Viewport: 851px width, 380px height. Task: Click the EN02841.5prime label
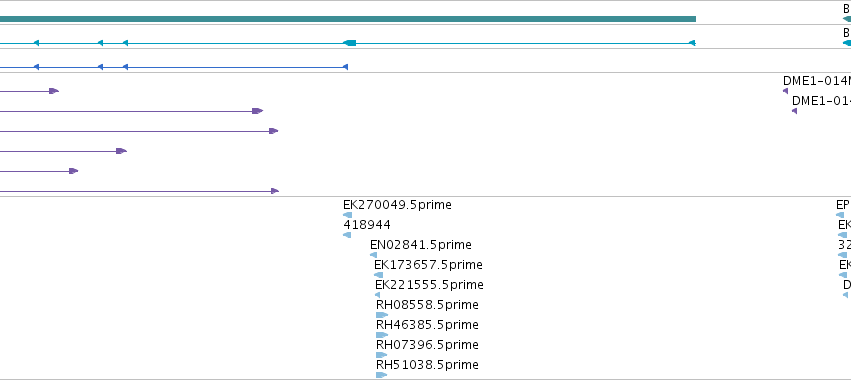[421, 245]
